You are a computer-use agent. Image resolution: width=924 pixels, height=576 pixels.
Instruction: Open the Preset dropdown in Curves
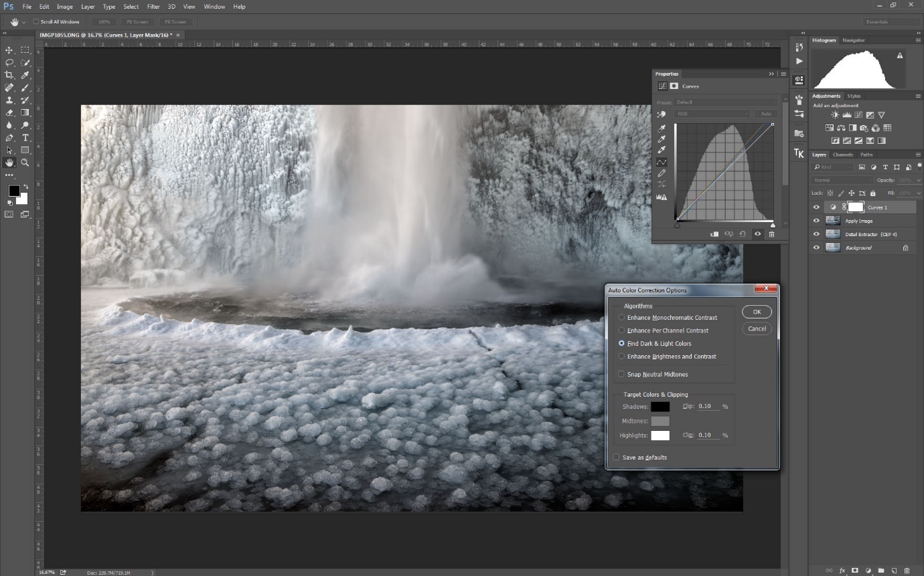(726, 102)
